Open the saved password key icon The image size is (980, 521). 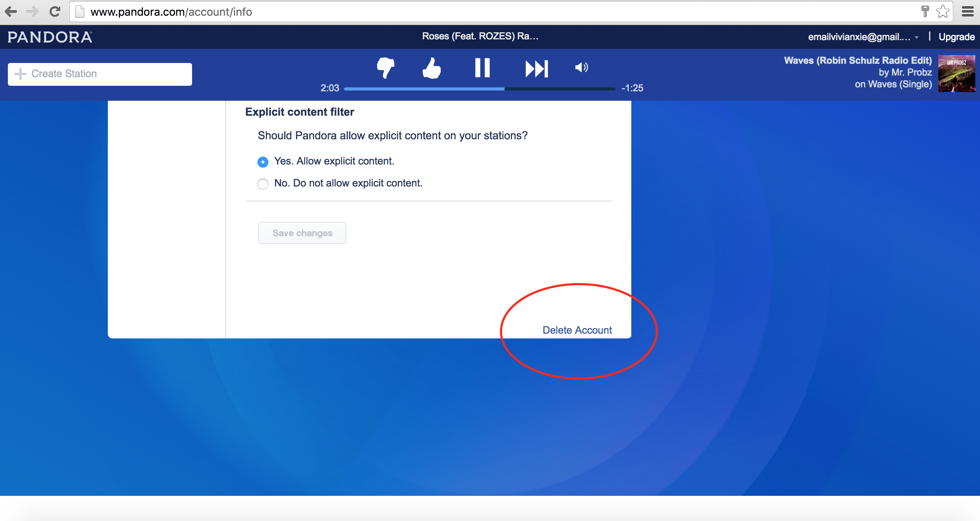tap(925, 11)
